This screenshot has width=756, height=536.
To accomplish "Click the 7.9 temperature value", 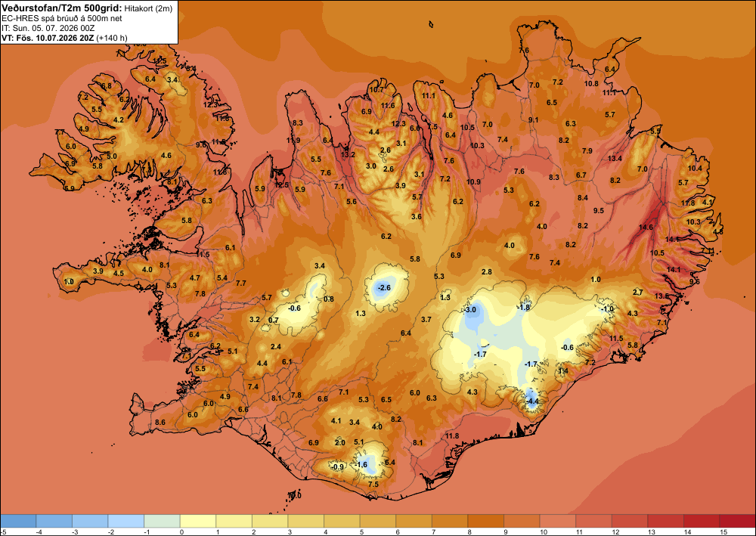I will coord(587,151).
